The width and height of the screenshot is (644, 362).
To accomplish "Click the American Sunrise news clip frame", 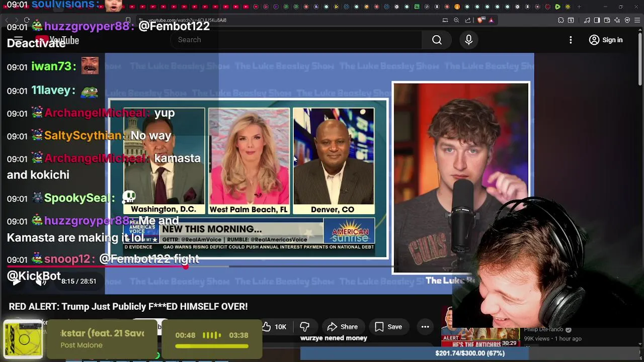I will 249,179.
